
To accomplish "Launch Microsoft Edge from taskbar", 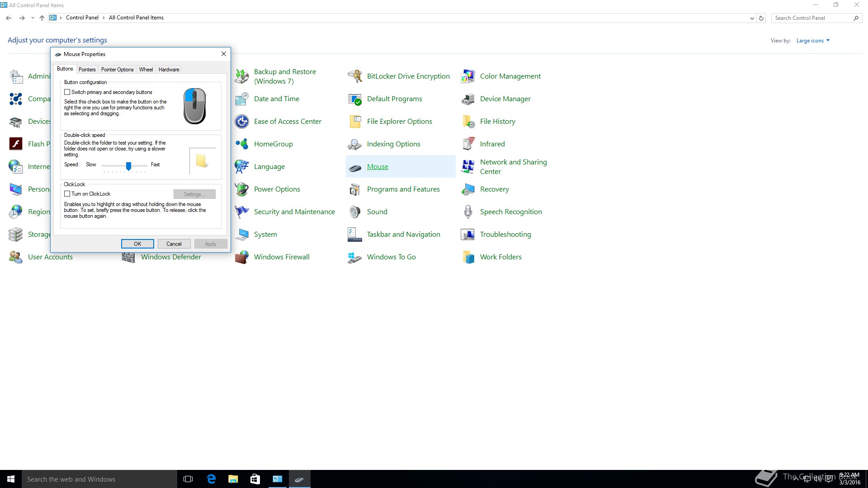I will coord(211,479).
